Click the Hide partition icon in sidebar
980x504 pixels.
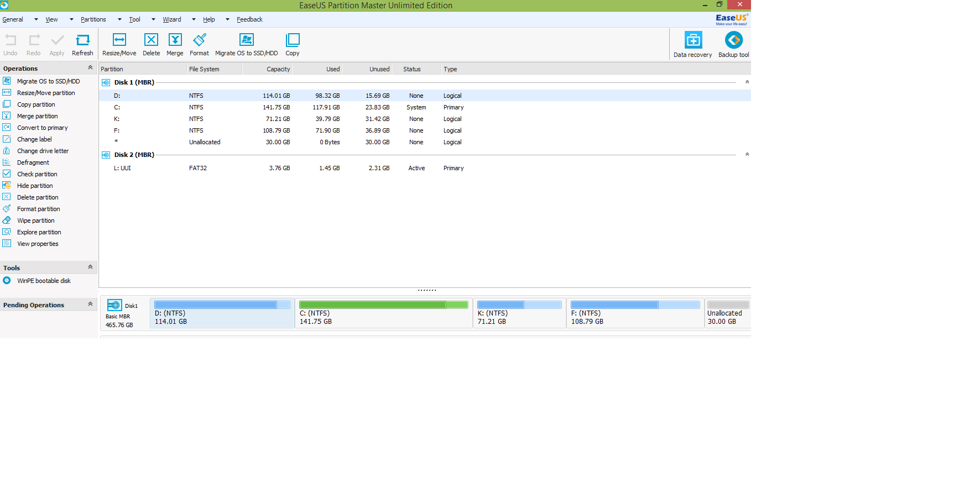pyautogui.click(x=7, y=185)
